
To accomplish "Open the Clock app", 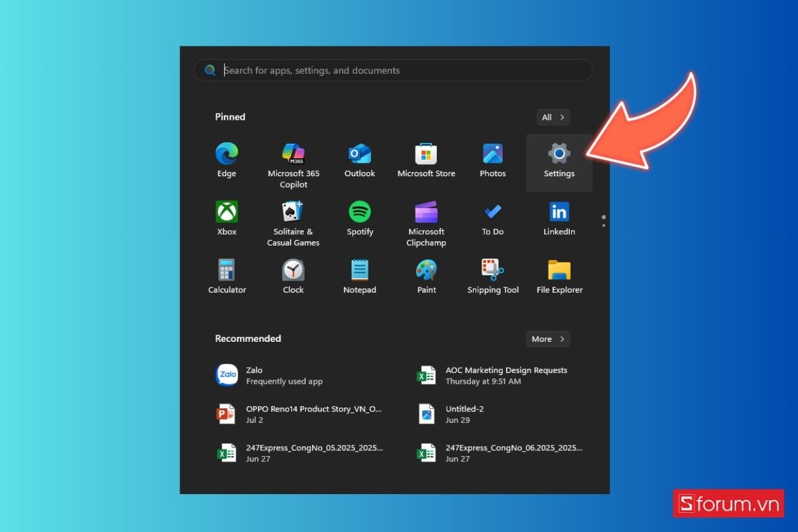I will 293,277.
